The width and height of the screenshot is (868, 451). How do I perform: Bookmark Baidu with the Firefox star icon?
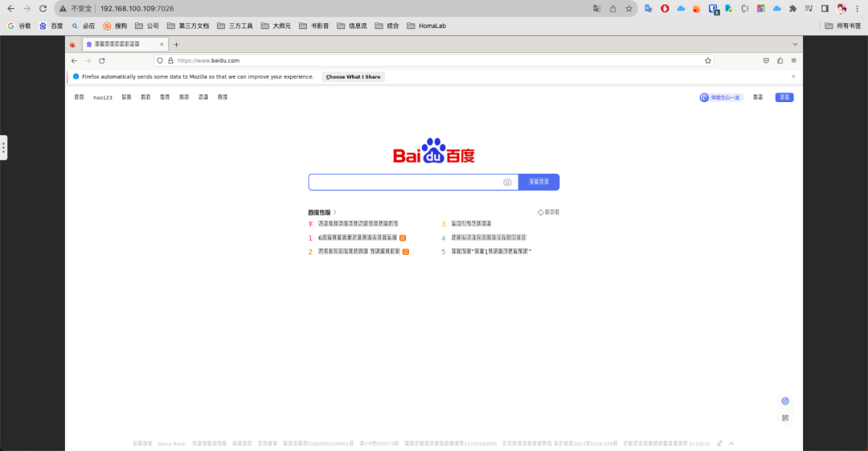[707, 60]
